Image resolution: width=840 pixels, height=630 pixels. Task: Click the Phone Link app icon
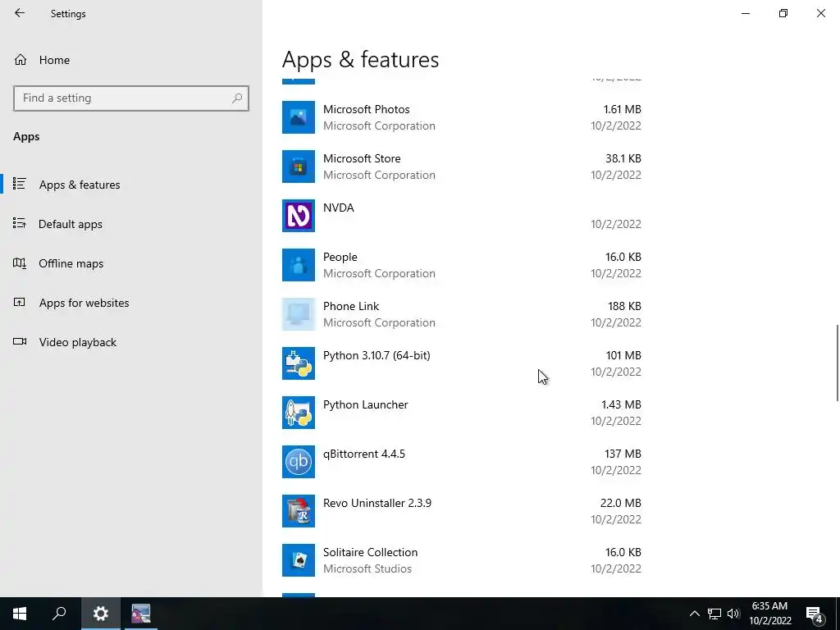pyautogui.click(x=299, y=314)
